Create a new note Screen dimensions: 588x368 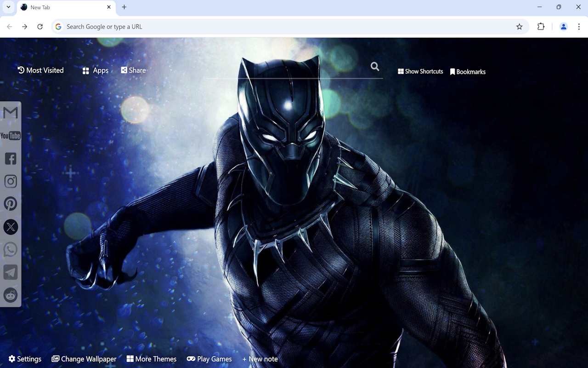[260, 359]
